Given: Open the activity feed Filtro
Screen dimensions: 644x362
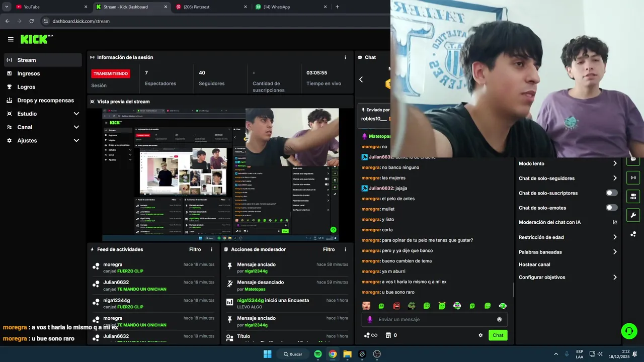Looking at the screenshot, I should click(195, 249).
